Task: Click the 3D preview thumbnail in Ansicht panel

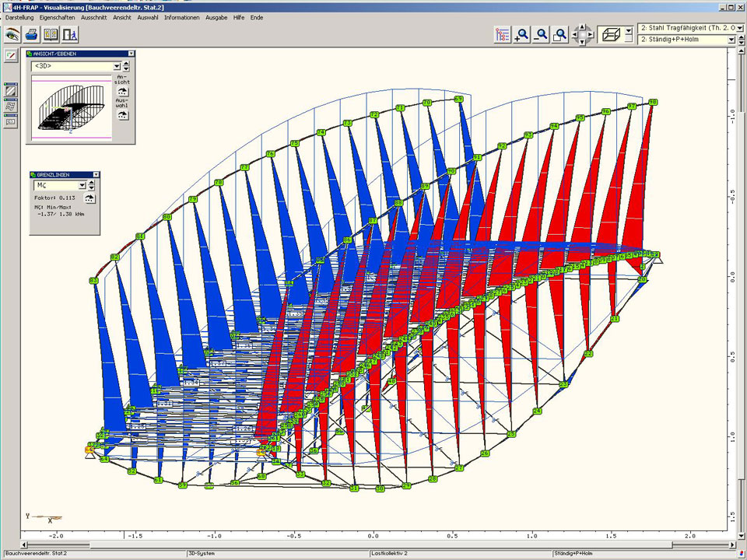Action: click(72, 107)
